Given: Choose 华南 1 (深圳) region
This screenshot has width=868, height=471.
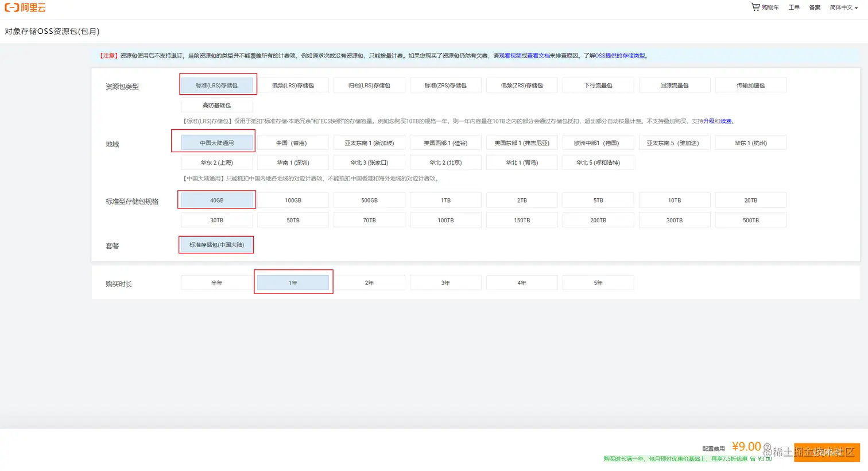Looking at the screenshot, I should point(293,163).
